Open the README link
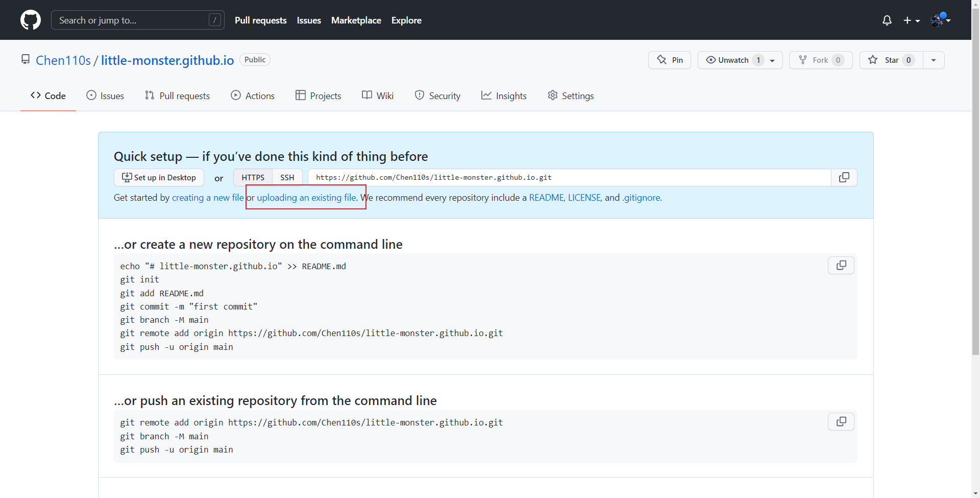Viewport: 980px width, 498px height. (546, 198)
